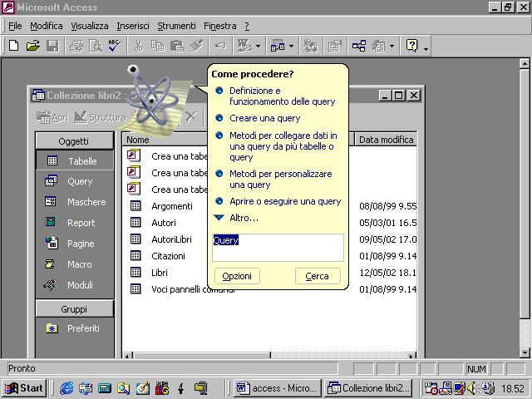
Task: Click the New database toolbar icon
Action: [x=13, y=46]
